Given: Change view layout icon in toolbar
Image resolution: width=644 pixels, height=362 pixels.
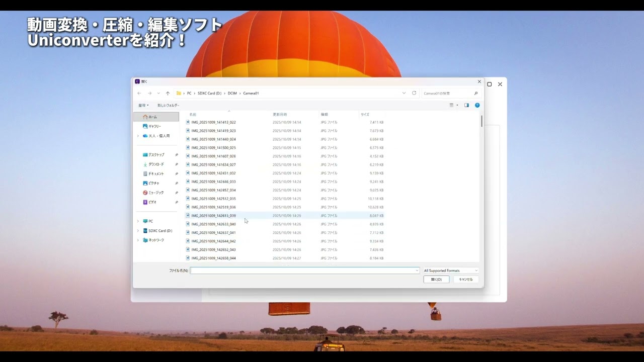Looking at the screenshot, I should coord(452,105).
